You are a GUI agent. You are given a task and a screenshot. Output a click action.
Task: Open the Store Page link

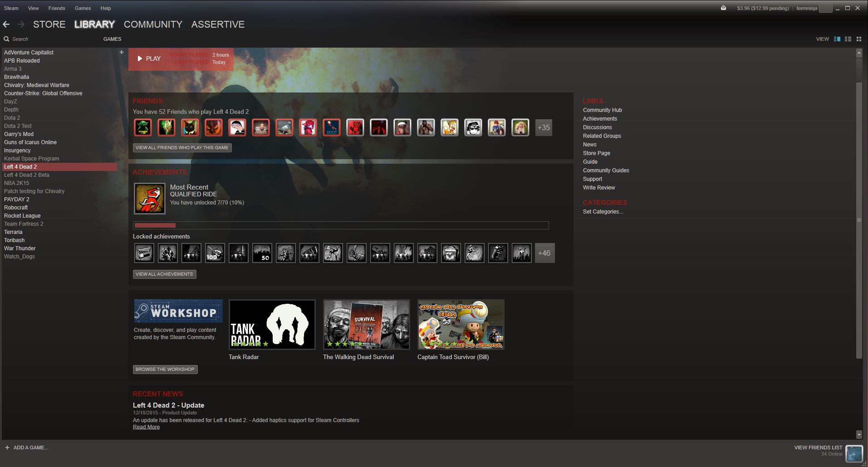597,153
